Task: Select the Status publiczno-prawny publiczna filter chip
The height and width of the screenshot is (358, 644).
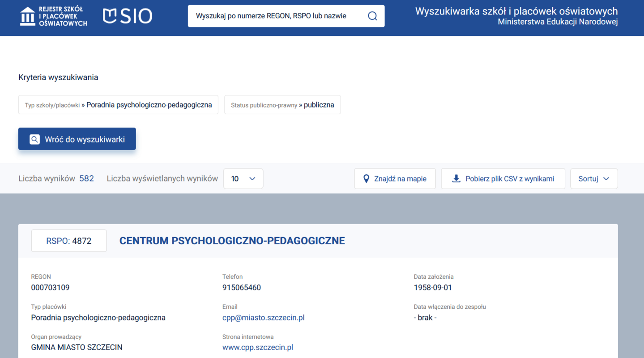Action: [x=282, y=105]
